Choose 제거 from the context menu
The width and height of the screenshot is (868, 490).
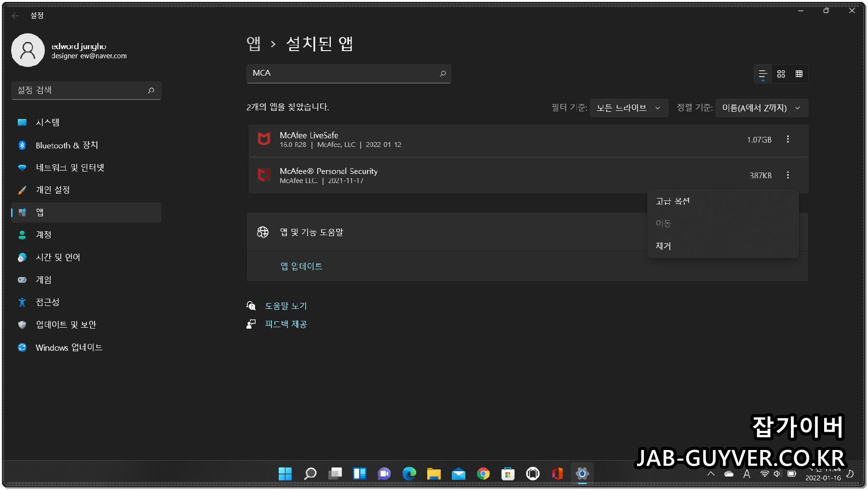723,246
